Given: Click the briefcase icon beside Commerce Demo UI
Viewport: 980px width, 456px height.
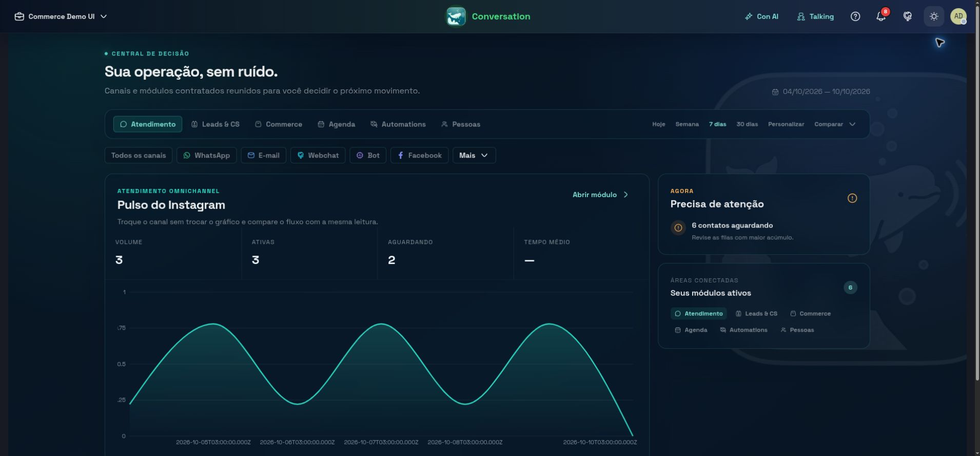Looking at the screenshot, I should point(19,16).
